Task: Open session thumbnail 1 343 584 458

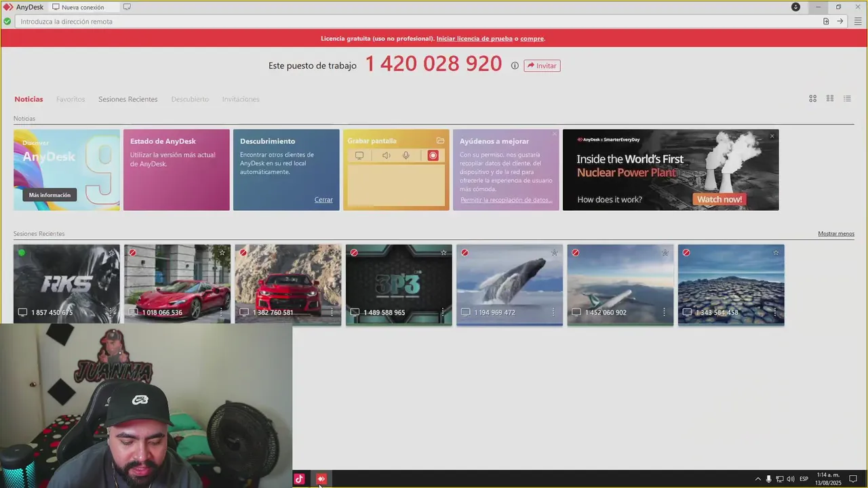Action: pyautogui.click(x=731, y=285)
